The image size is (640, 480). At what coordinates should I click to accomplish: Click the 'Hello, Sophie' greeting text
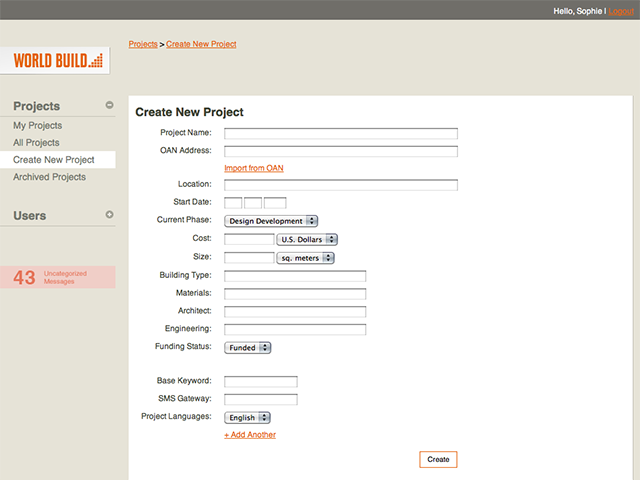click(x=578, y=11)
